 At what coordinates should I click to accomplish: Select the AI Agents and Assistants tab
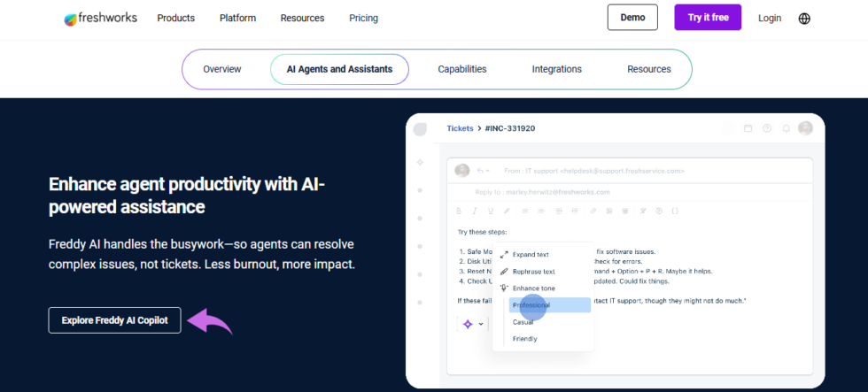coord(339,69)
